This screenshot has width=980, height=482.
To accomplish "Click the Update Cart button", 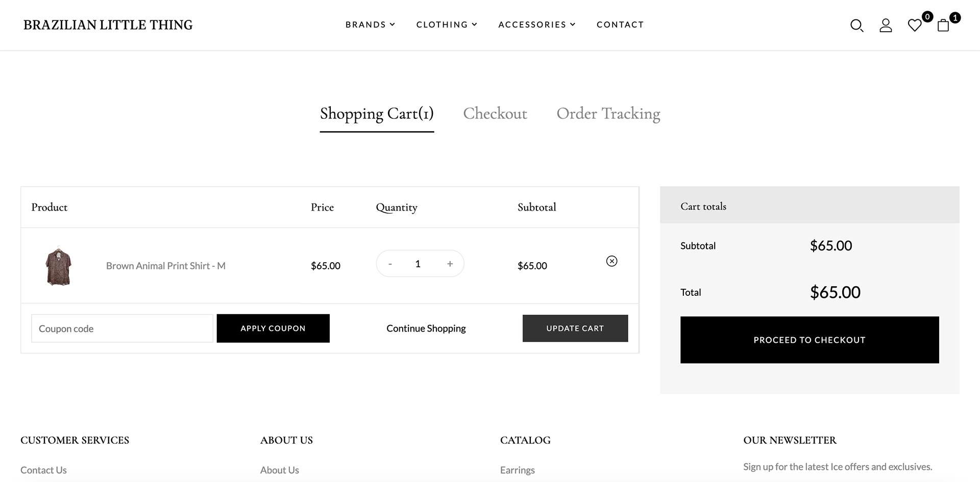I will (575, 328).
